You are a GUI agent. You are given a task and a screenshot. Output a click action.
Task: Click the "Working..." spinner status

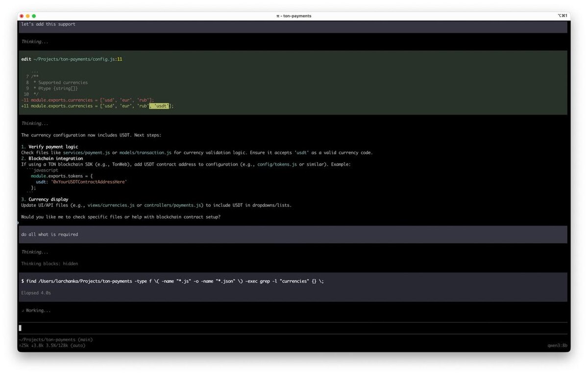(x=36, y=310)
